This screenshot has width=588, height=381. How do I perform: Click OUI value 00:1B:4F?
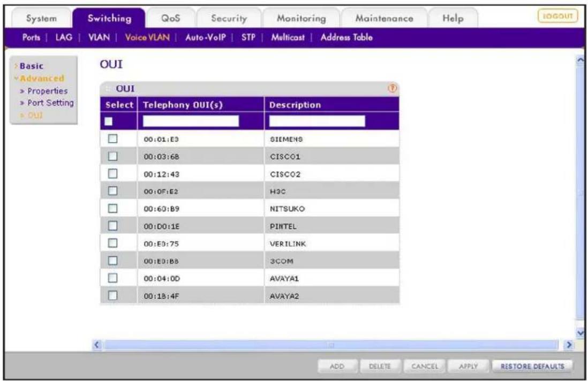coord(161,296)
